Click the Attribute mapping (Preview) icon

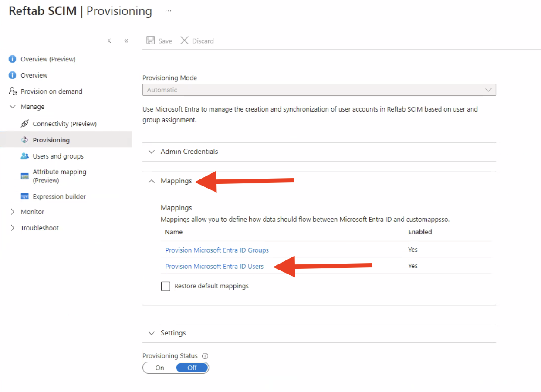pyautogui.click(x=25, y=176)
